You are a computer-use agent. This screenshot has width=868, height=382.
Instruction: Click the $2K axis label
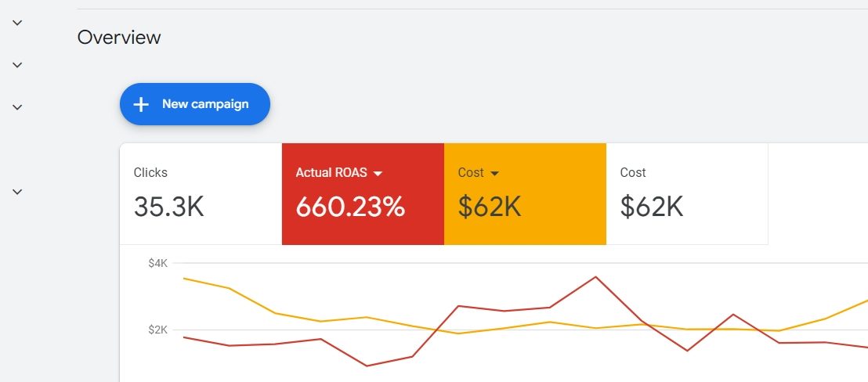[x=157, y=330]
